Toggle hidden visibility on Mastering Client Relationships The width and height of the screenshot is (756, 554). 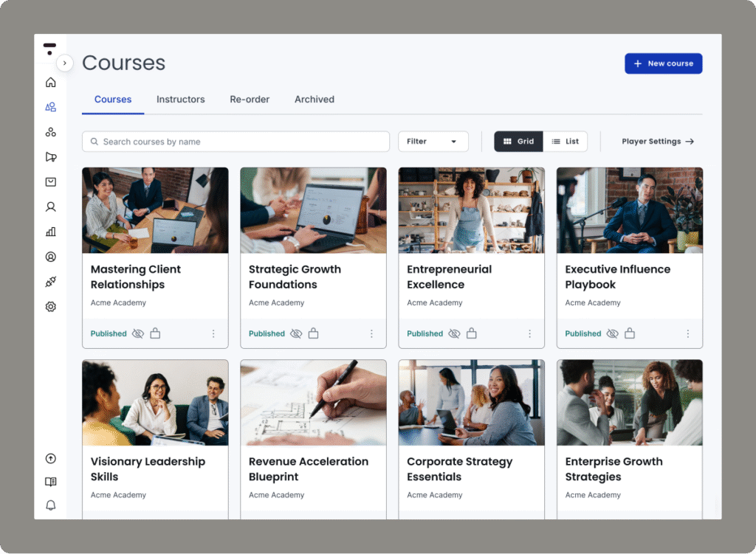[138, 333]
